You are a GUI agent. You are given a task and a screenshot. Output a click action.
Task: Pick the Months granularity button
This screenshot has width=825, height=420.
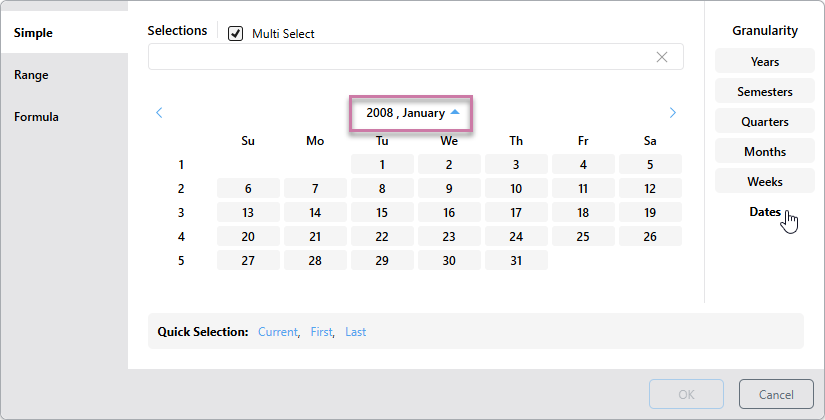[764, 152]
